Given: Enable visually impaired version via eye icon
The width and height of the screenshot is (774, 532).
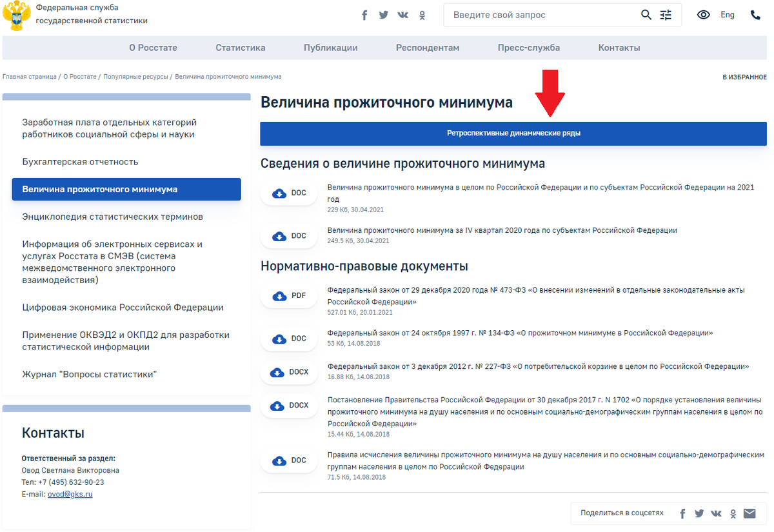Looking at the screenshot, I should [x=703, y=14].
